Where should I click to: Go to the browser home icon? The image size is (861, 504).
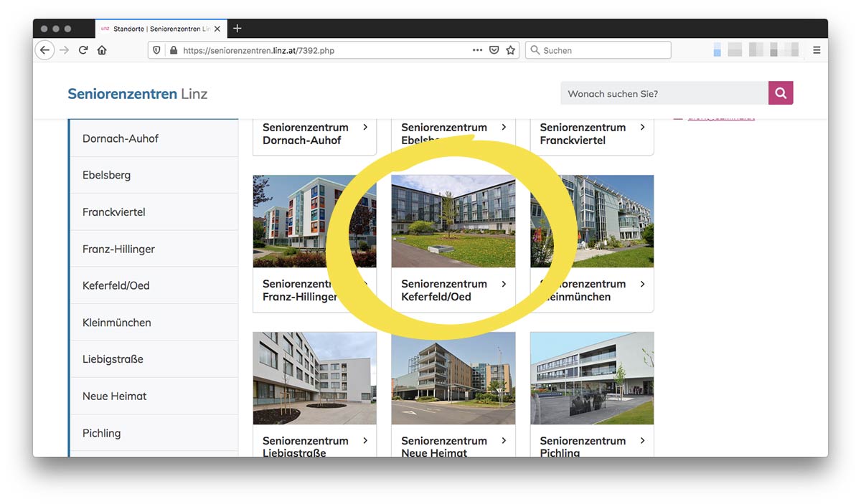coord(102,50)
